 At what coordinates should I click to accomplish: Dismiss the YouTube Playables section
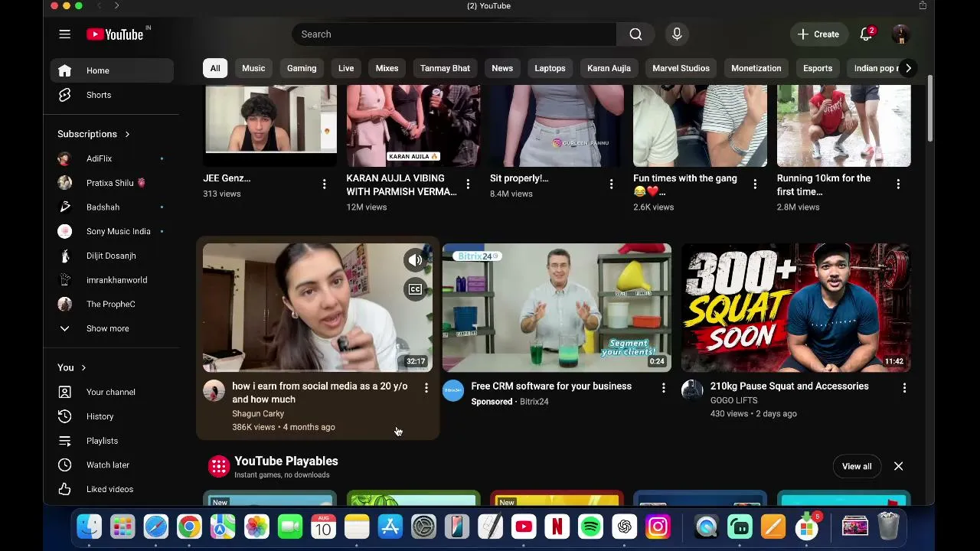tap(898, 466)
